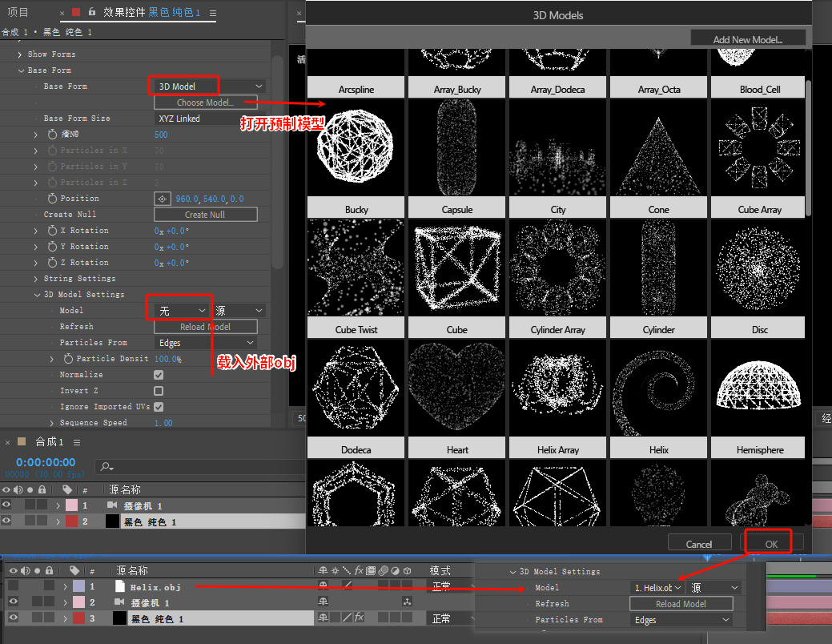
Task: Toggle the Particle Density stopwatch
Action: pyautogui.click(x=68, y=358)
